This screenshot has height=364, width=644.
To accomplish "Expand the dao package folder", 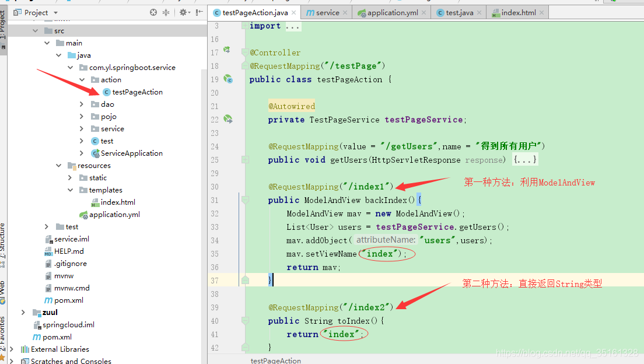I will (82, 104).
